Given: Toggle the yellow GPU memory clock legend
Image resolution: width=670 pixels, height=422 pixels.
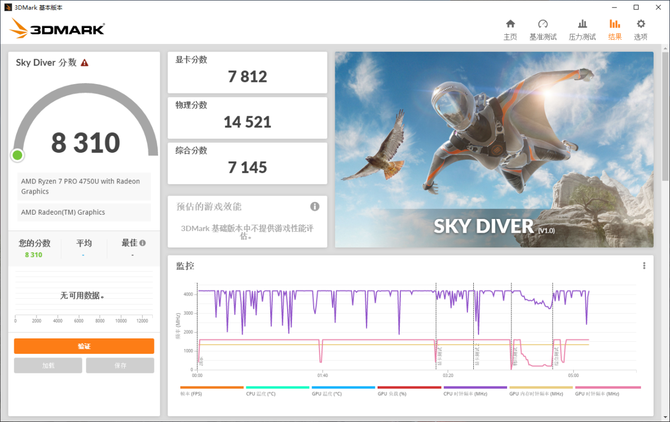Looking at the screenshot, I should (541, 387).
